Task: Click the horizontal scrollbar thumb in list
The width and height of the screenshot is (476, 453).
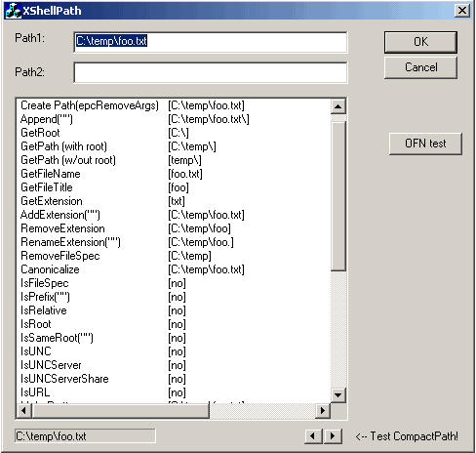Action: pos(120,410)
